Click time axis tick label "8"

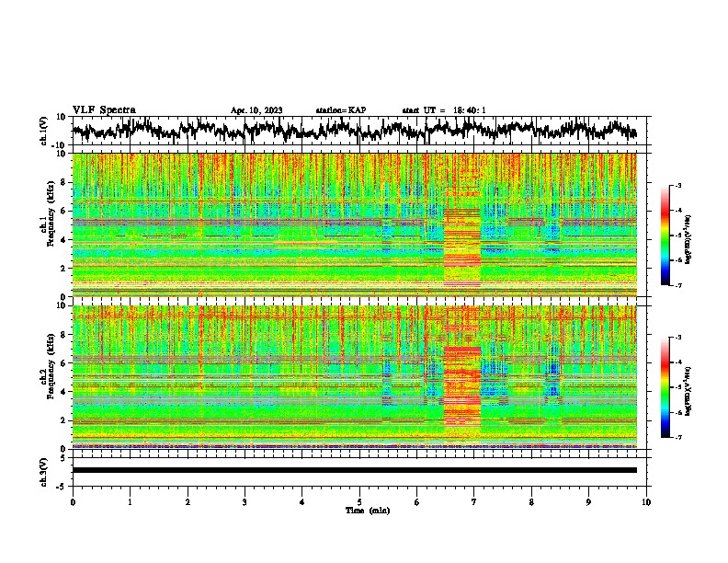(x=531, y=502)
